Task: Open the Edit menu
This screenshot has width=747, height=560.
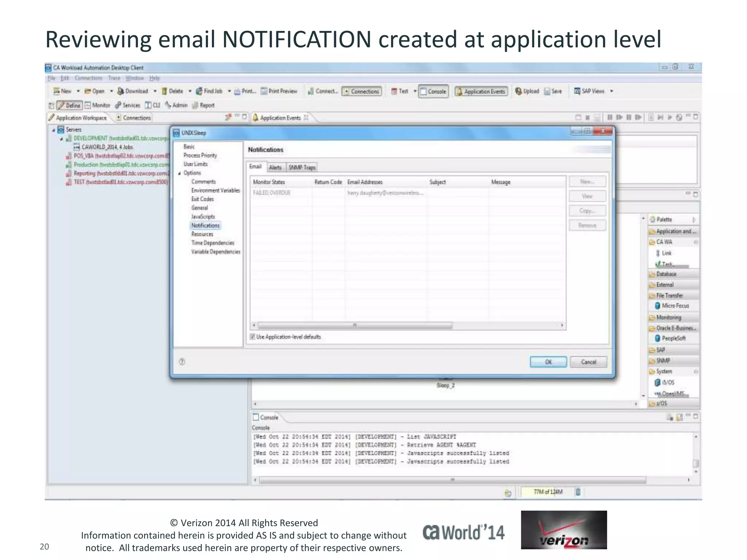Action: [x=65, y=78]
